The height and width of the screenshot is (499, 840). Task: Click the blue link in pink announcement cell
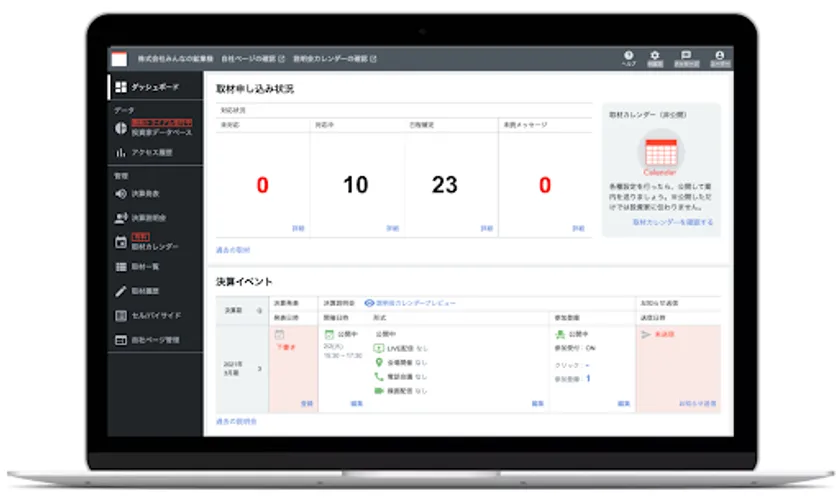[x=307, y=404]
